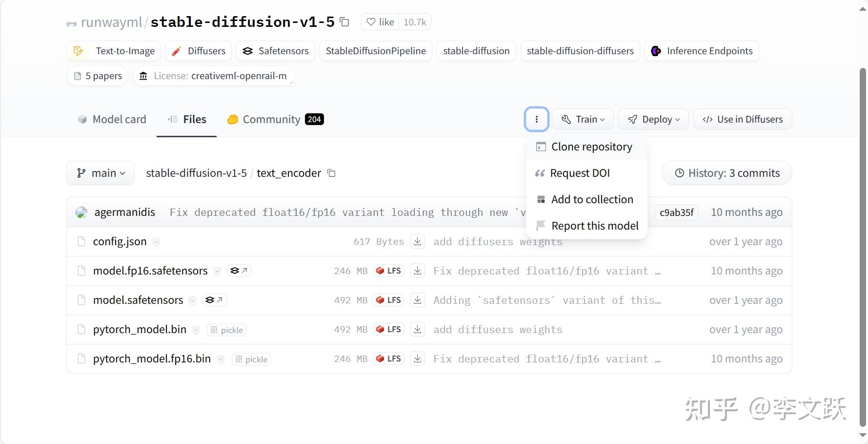Image resolution: width=868 pixels, height=444 pixels.
Task: Click the LFS badge on pytorch_model.bin
Action: 388,329
